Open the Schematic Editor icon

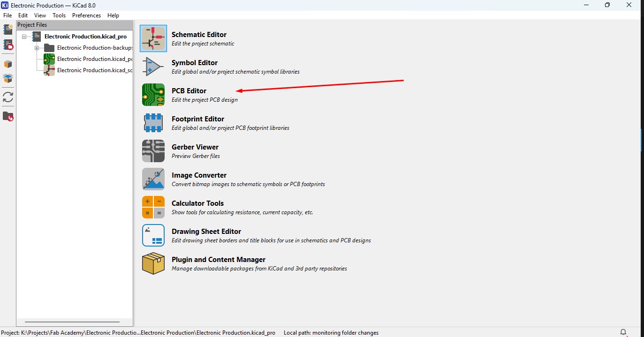point(153,38)
